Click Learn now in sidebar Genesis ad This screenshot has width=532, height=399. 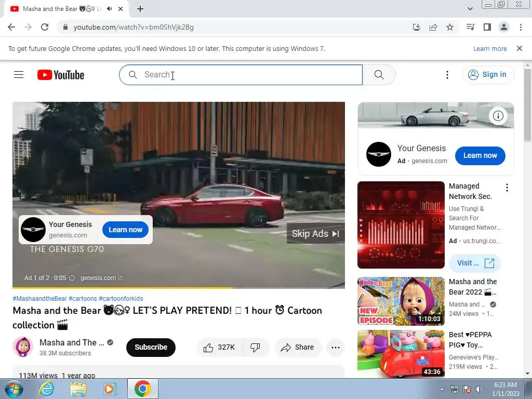pyautogui.click(x=480, y=156)
